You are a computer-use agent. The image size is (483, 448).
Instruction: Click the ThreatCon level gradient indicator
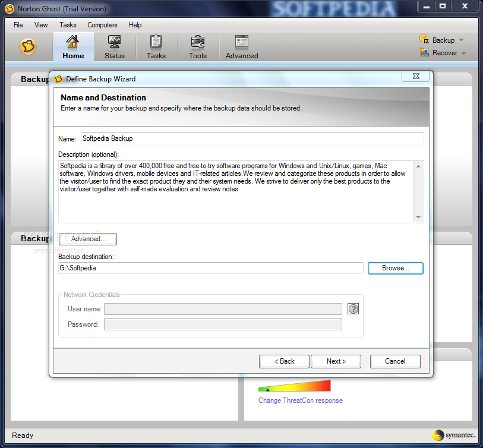pyautogui.click(x=294, y=386)
